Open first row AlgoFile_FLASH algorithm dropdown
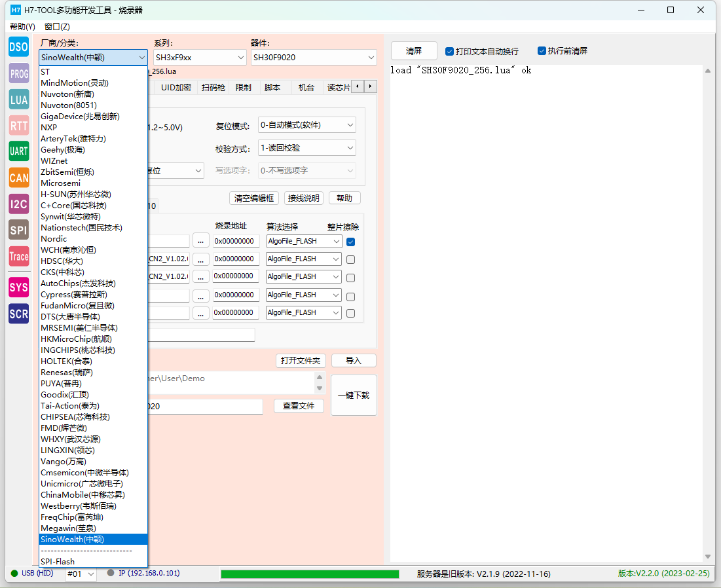721x588 pixels. tap(304, 242)
